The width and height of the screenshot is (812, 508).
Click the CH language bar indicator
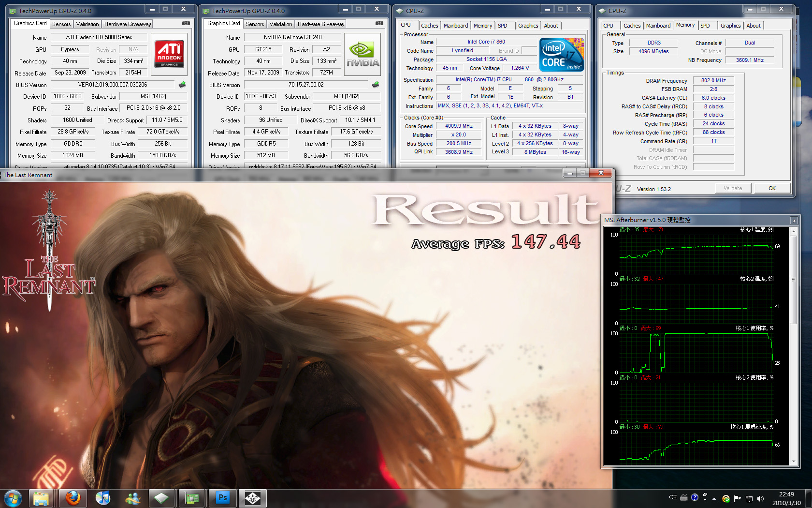(673, 497)
